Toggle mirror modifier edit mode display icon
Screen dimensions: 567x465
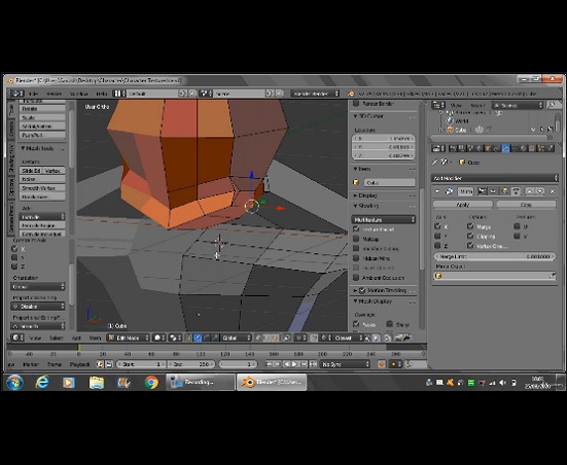coord(504,191)
